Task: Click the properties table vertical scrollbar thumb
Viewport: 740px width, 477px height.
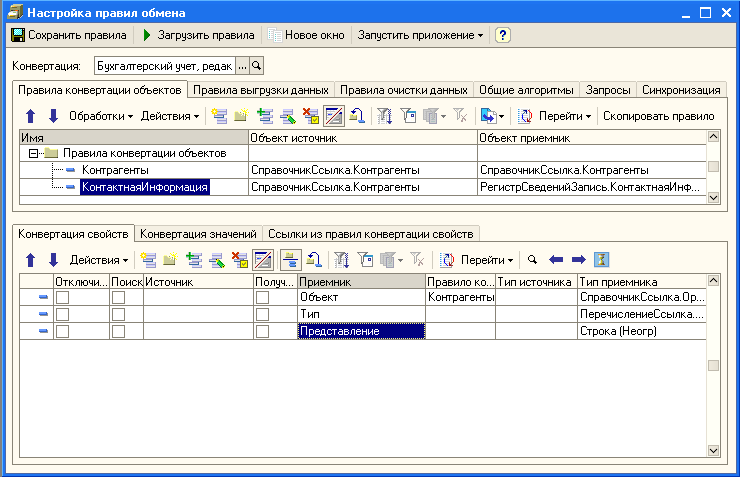Action: click(713, 366)
